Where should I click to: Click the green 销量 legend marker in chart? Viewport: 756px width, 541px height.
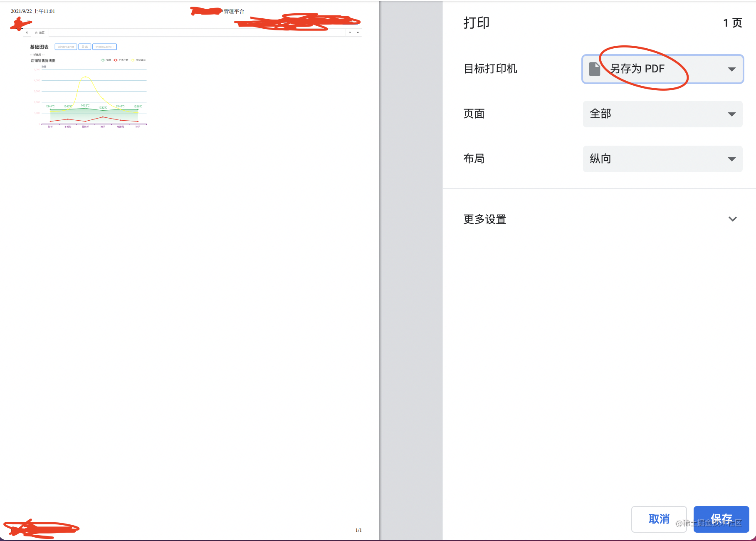tap(103, 60)
